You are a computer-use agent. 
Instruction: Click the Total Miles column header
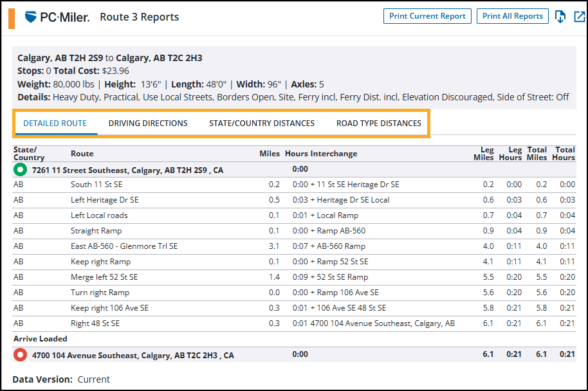coord(537,154)
